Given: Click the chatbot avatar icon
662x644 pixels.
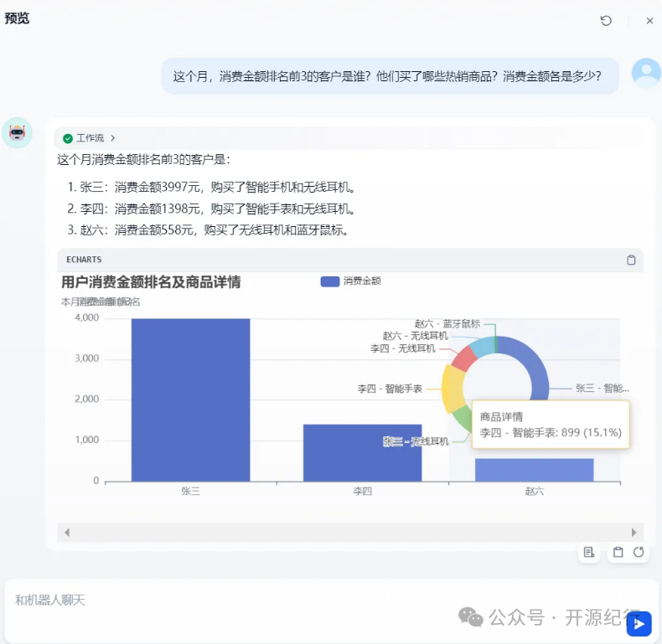Looking at the screenshot, I should click(17, 132).
